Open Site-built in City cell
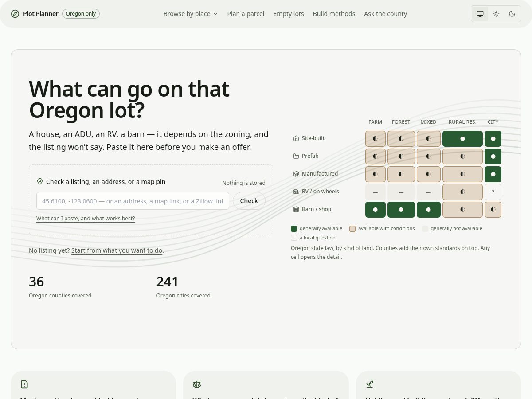The width and height of the screenshot is (532, 399). pyautogui.click(x=493, y=139)
